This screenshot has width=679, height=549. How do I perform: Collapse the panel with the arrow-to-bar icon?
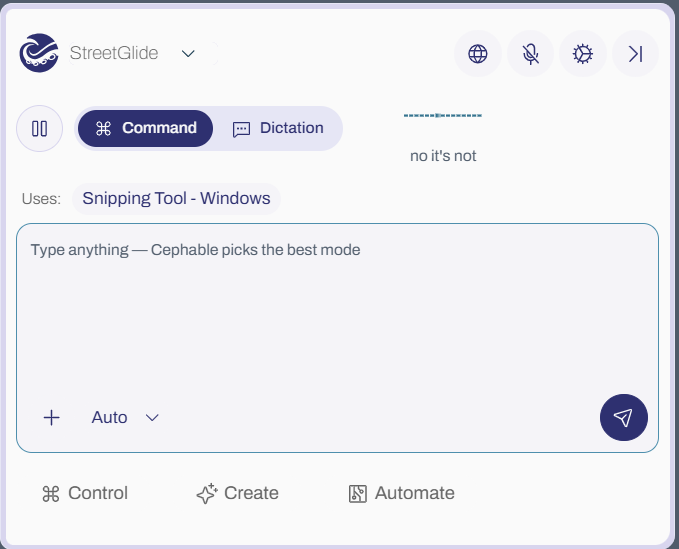pos(635,54)
